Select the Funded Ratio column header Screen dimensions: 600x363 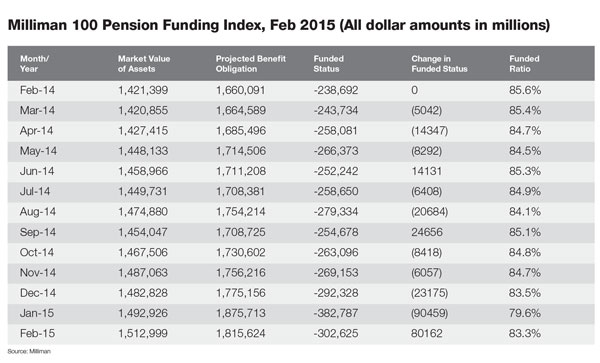click(524, 64)
